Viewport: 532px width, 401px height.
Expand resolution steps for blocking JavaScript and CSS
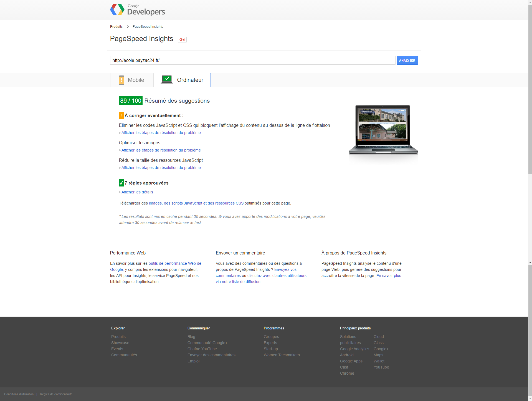coord(161,133)
